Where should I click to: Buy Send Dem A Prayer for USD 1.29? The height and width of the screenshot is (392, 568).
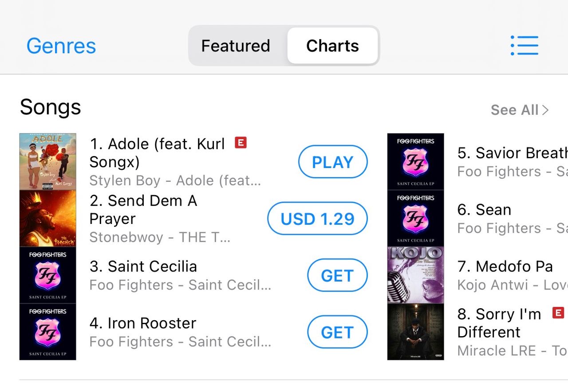pyautogui.click(x=317, y=219)
